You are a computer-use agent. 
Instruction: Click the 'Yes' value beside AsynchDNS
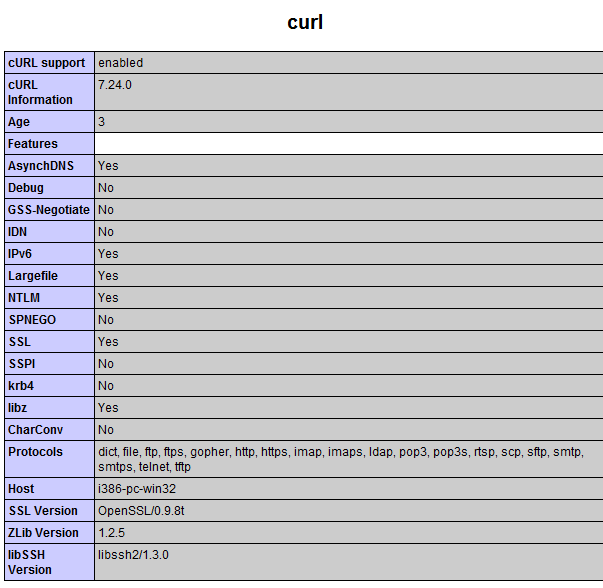(x=108, y=166)
